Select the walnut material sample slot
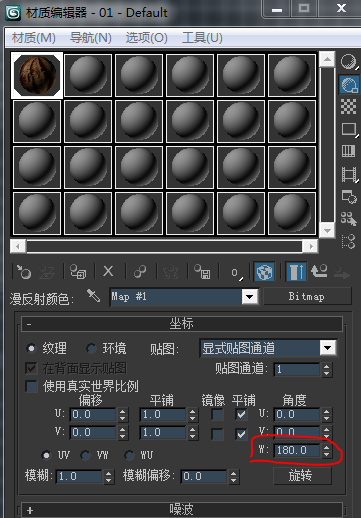This screenshot has height=518, width=361. pyautogui.click(x=37, y=75)
